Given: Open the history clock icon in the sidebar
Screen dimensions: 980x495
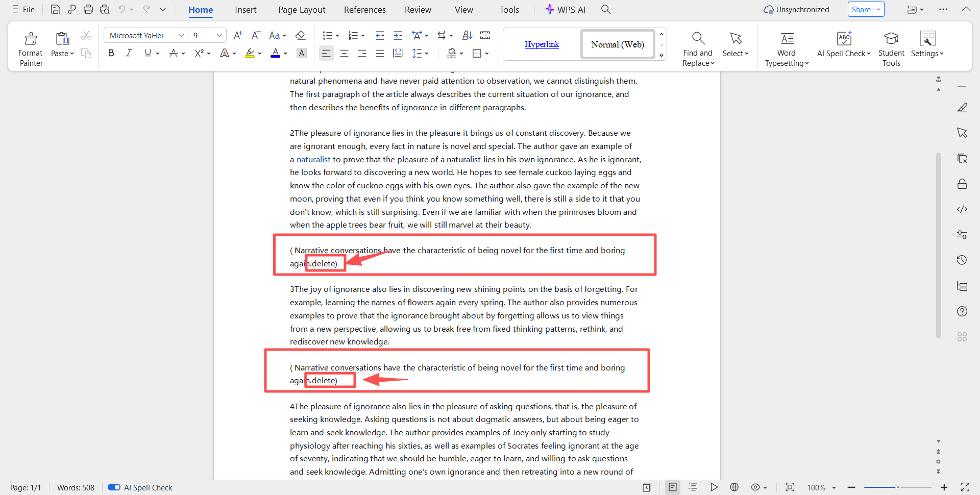Looking at the screenshot, I should (962, 260).
